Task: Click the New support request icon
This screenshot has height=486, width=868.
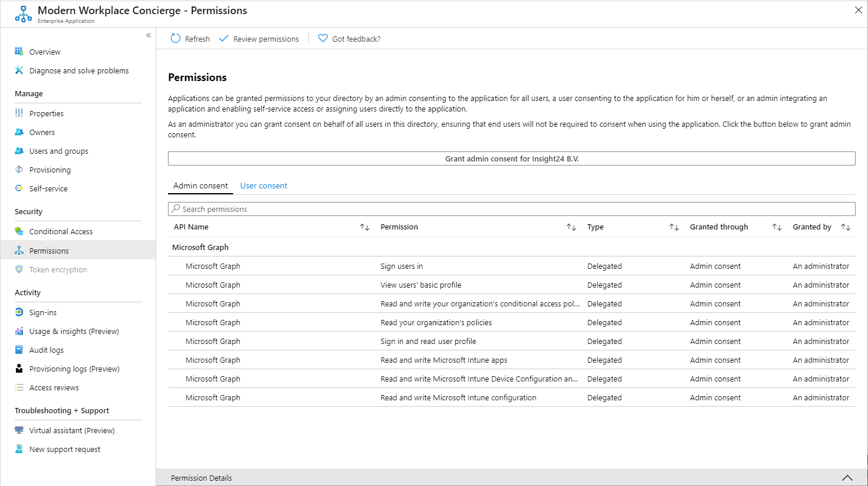Action: (19, 449)
